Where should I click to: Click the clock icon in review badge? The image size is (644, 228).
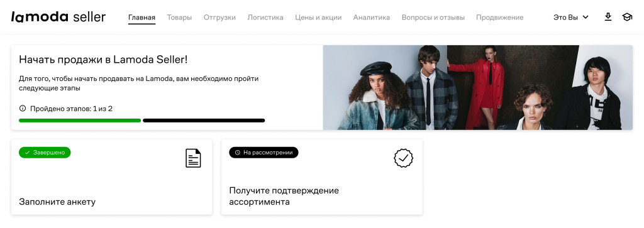[237, 153]
